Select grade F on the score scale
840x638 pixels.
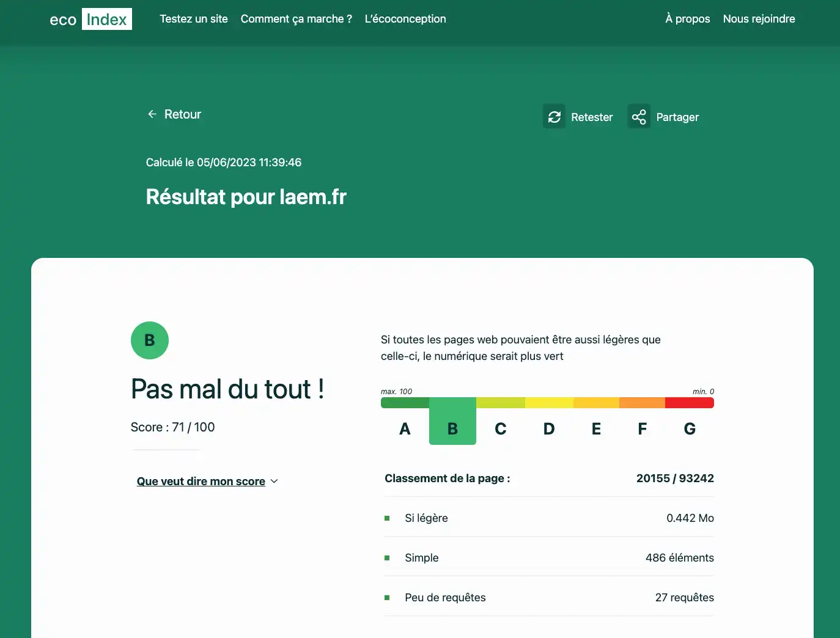pos(642,429)
